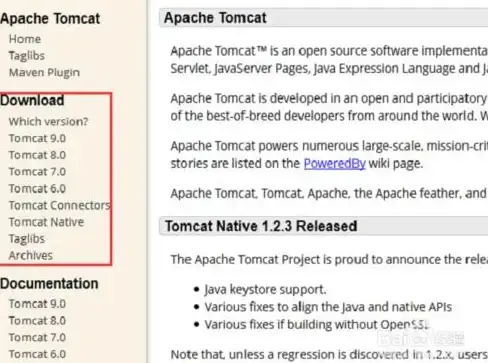Click the bullet about Java and native APIs
This screenshot has height=363, width=488.
pos(328,307)
